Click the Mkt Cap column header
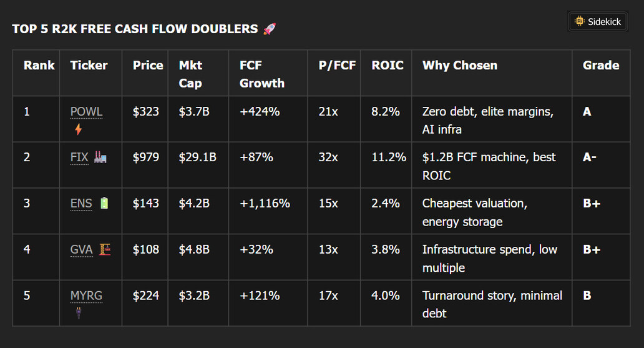Screen dimensions: 644x348 coord(190,74)
